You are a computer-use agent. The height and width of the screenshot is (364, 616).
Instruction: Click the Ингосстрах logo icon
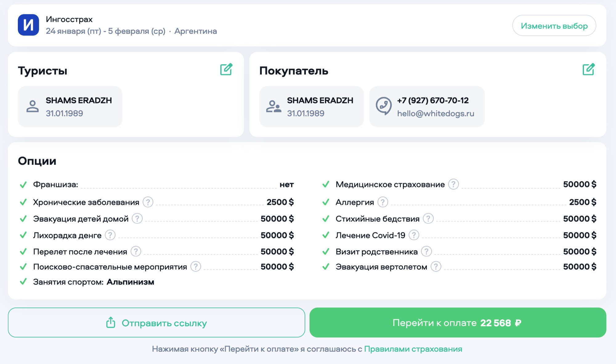coord(28,25)
